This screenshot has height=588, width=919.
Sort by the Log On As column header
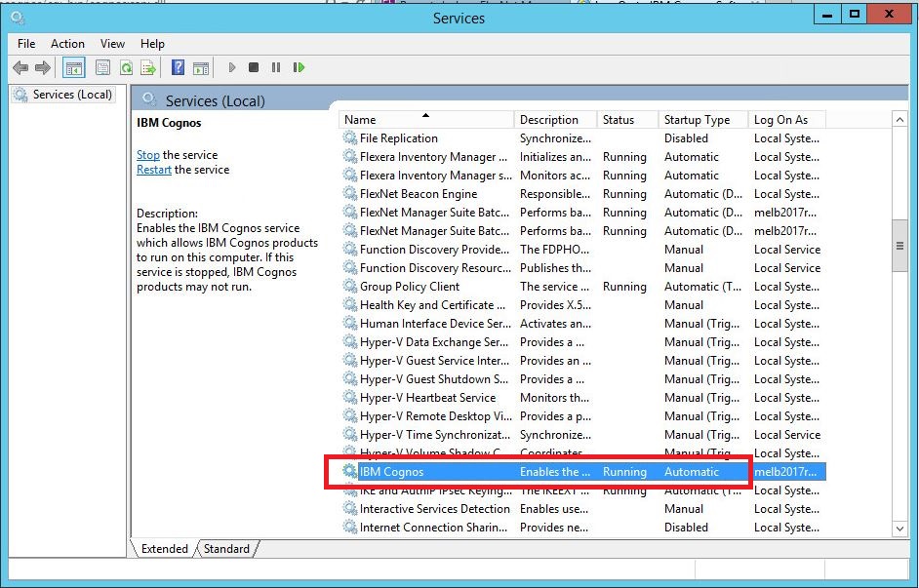coord(787,120)
